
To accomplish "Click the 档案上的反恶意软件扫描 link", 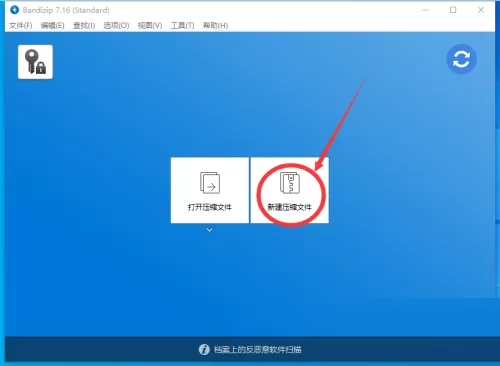I will pos(257,349).
